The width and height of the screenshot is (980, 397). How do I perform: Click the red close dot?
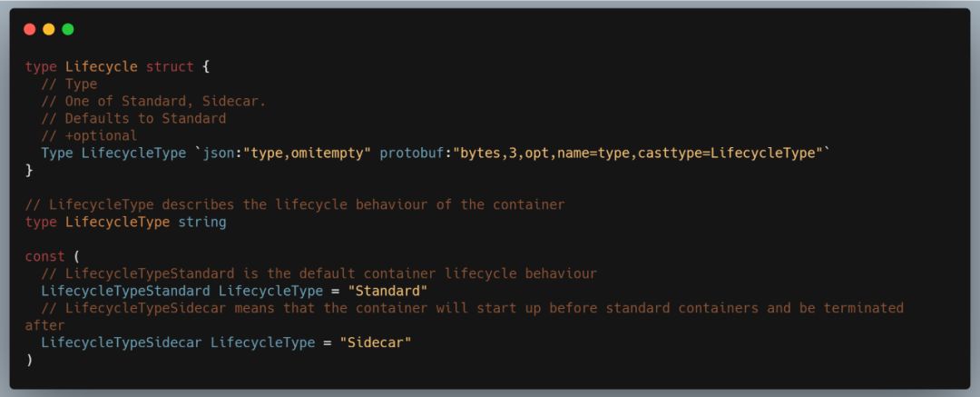(x=29, y=29)
